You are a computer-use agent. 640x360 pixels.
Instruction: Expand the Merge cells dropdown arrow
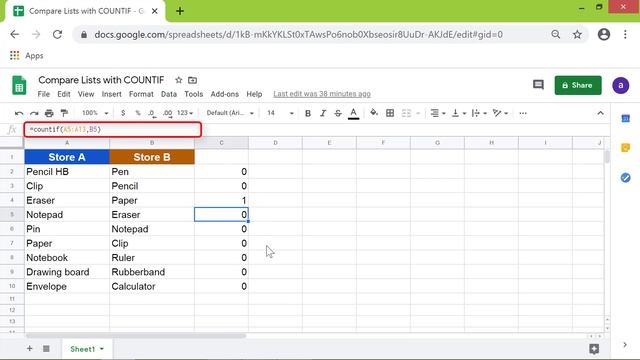click(418, 113)
